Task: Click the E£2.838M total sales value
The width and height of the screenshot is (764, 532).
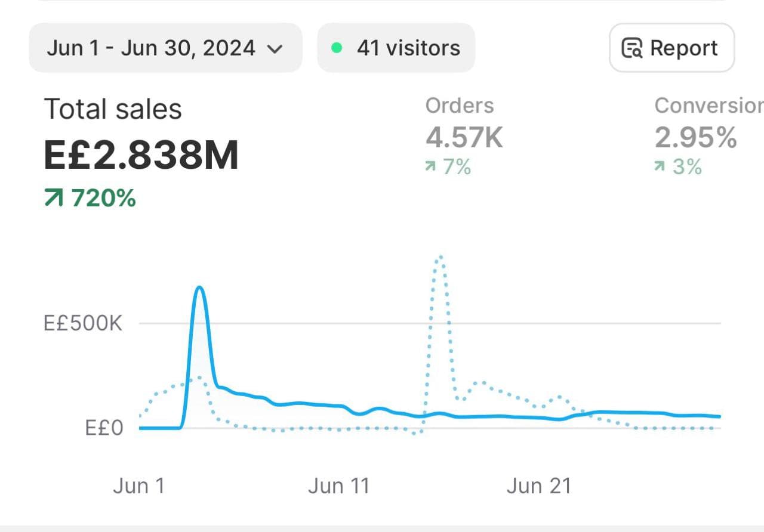Action: pyautogui.click(x=141, y=155)
